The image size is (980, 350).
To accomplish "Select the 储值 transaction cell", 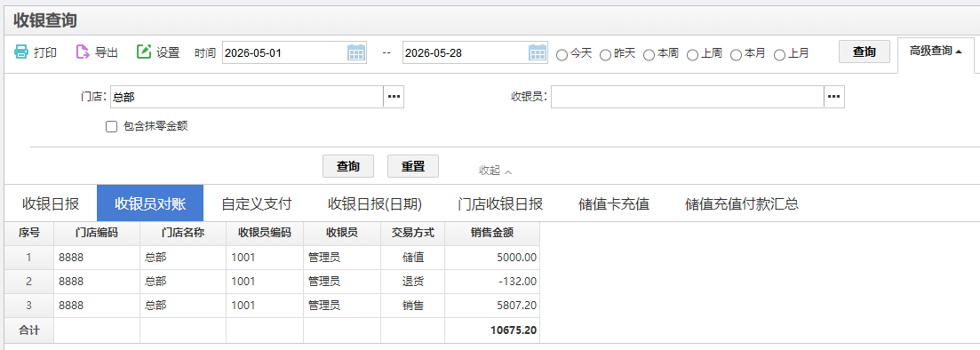I will pos(413,258).
